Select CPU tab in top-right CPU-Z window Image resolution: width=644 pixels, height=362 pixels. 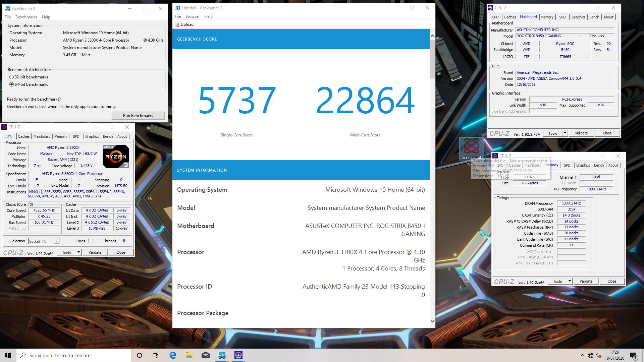495,17
